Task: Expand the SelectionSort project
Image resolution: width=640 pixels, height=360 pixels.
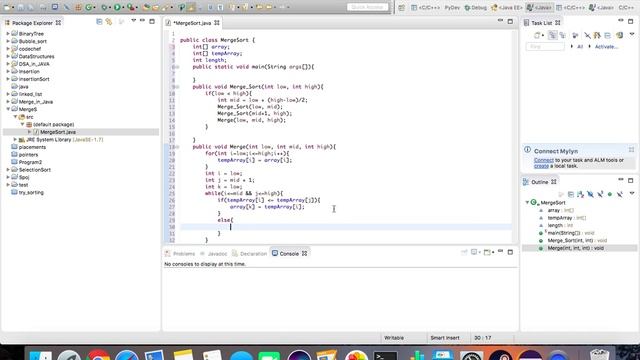Action: click(x=8, y=170)
